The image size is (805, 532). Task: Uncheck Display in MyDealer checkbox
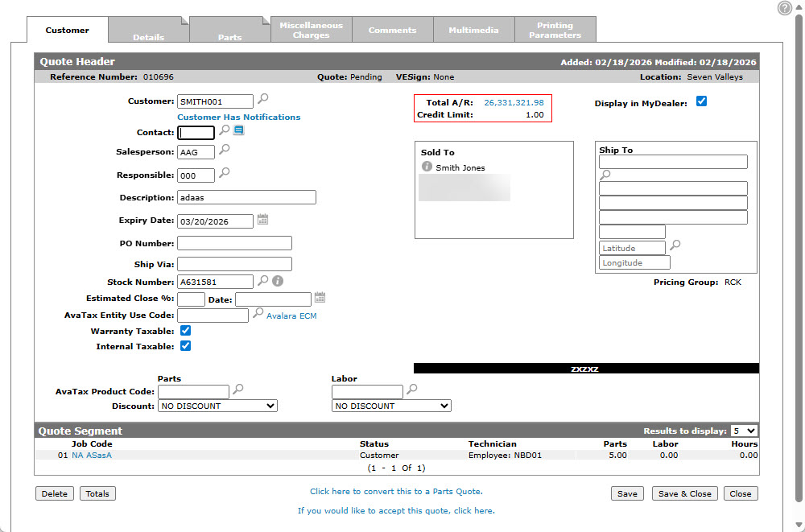coord(701,101)
